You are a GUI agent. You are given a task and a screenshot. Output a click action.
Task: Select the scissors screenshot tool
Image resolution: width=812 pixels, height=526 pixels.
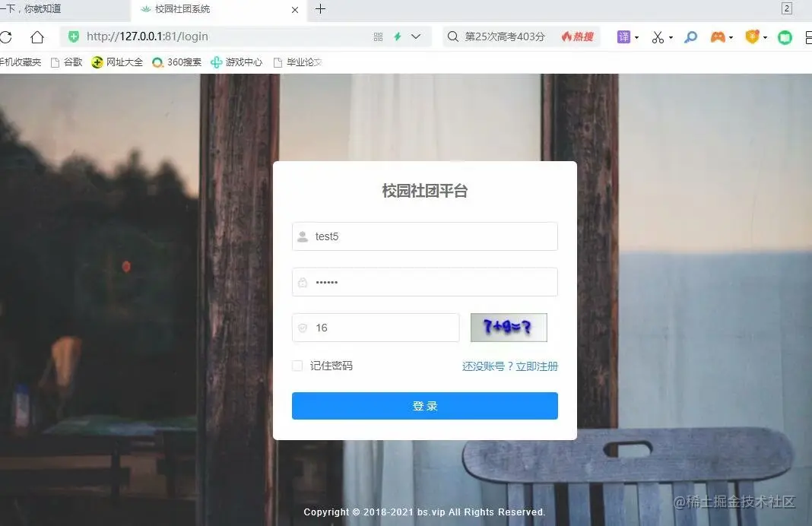pos(658,37)
